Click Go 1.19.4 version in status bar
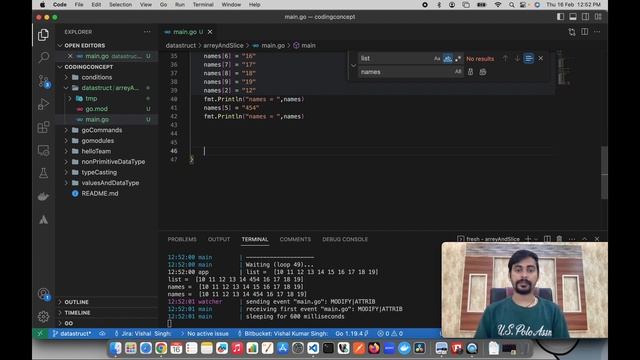The height and width of the screenshot is (360, 640). (352, 333)
